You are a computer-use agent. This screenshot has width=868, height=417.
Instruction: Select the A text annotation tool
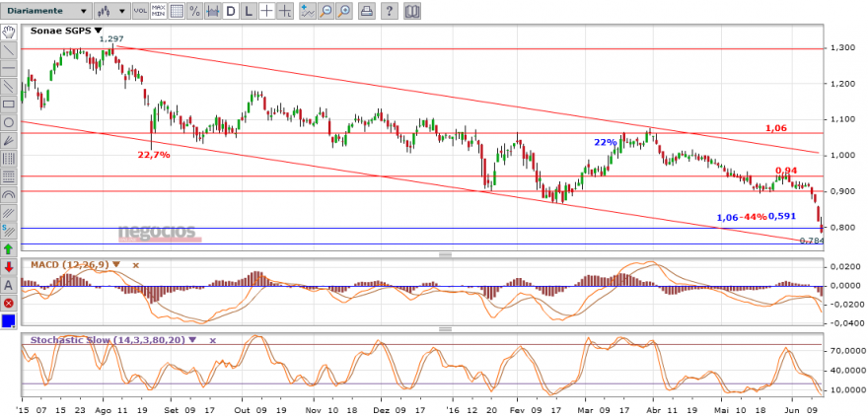point(8,285)
